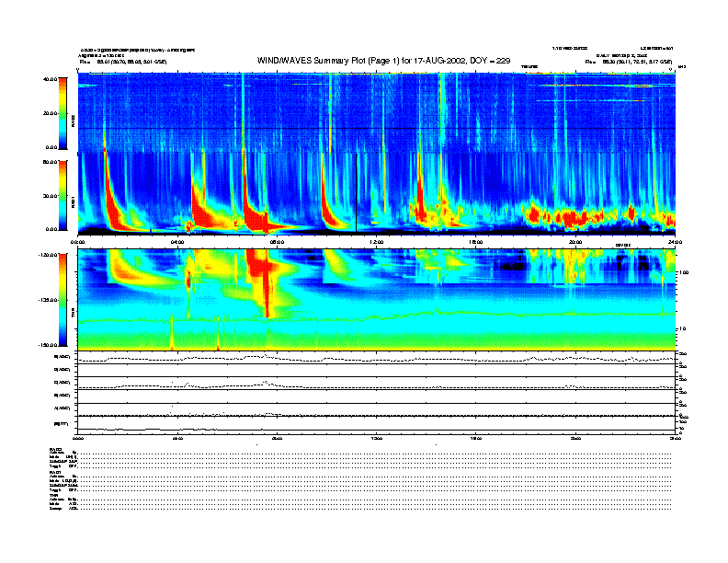The height and width of the screenshot is (563, 728).
Task: Click the RAD2 heading in bottom status table
Action: click(x=55, y=449)
